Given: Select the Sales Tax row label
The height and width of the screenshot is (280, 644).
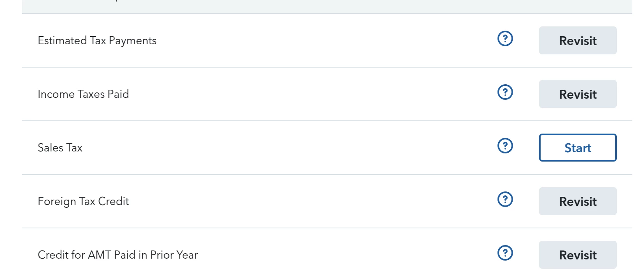Looking at the screenshot, I should coord(60,148).
